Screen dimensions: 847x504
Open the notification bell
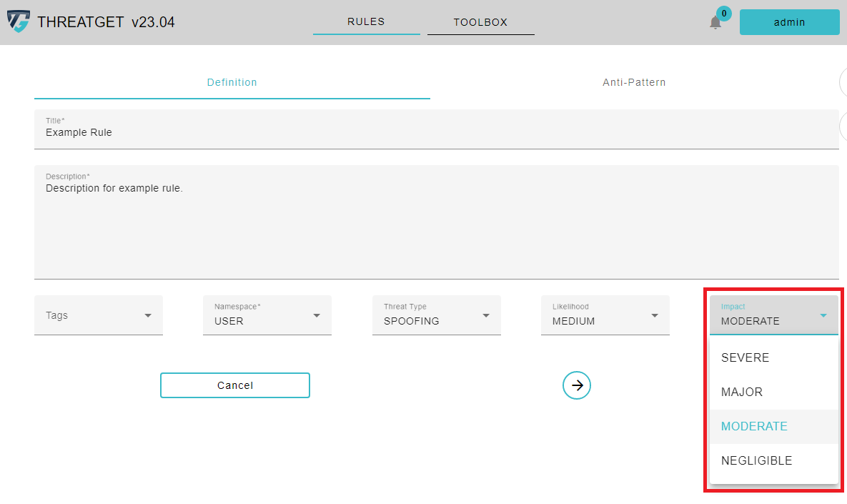[x=715, y=23]
